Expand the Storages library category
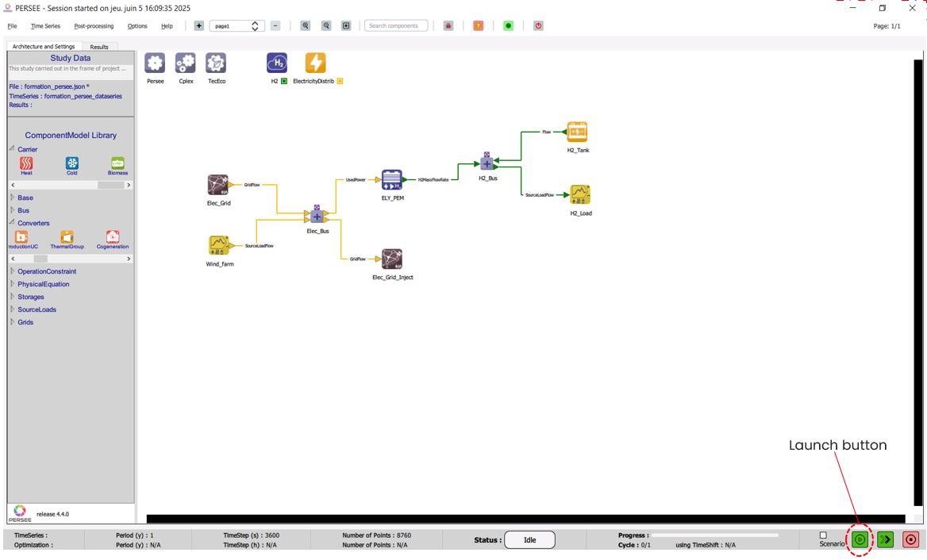The width and height of the screenshot is (927, 560). pos(31,297)
